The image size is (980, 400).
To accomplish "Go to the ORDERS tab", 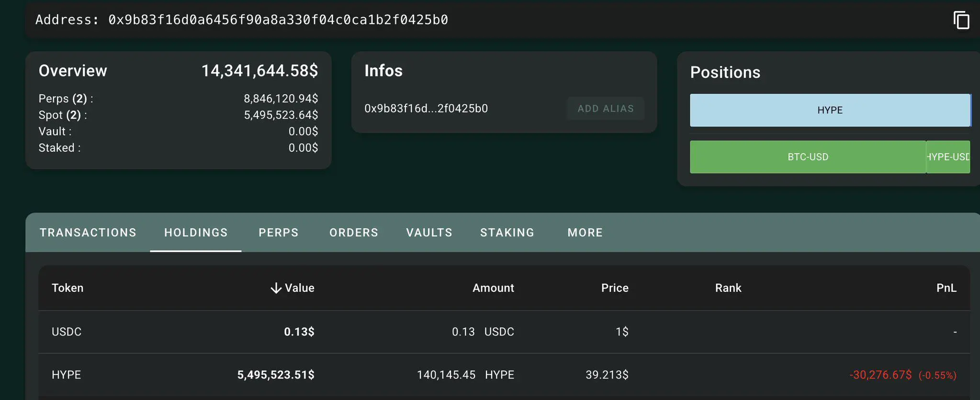I will 354,233.
